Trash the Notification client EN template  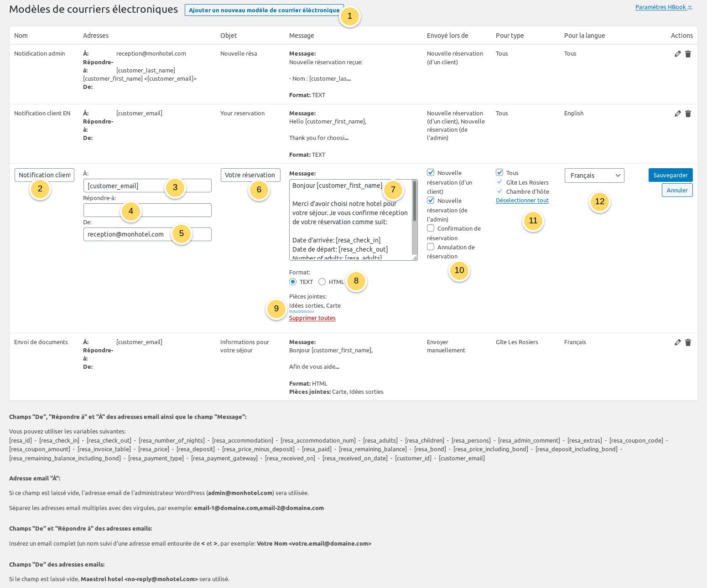point(688,113)
